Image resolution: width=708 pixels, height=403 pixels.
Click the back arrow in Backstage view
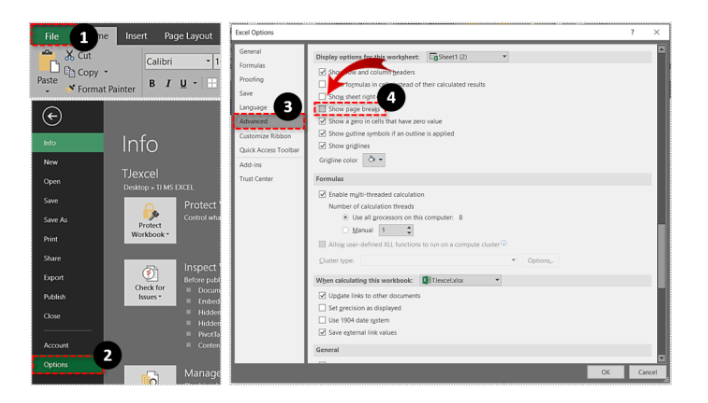[52, 116]
